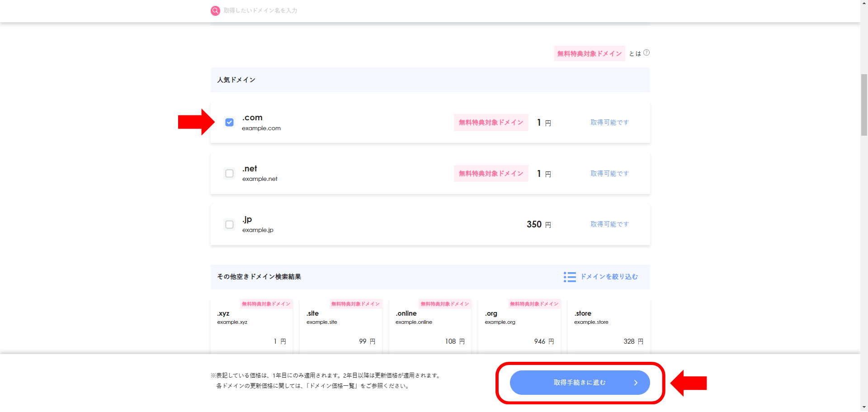The image size is (868, 412).
Task: Click the 人気ドメイン section header
Action: click(430, 80)
